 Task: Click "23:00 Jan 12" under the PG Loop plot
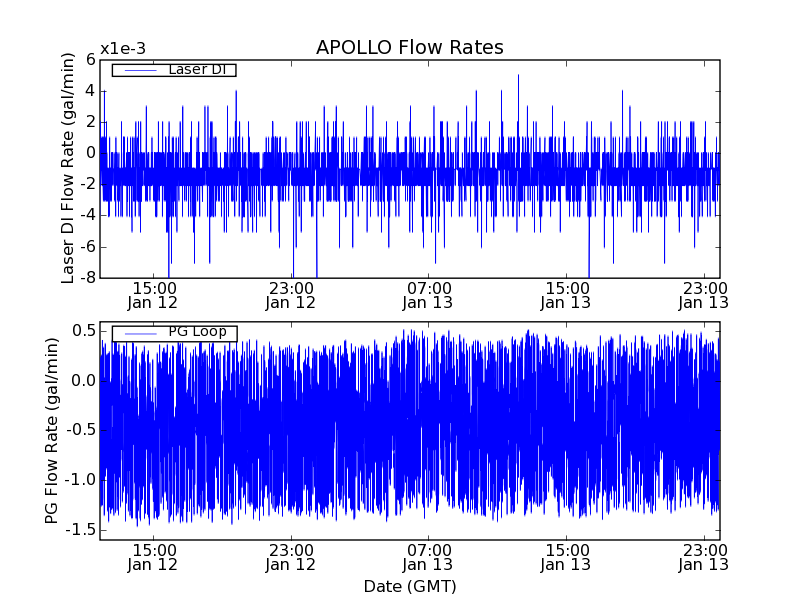(291, 558)
